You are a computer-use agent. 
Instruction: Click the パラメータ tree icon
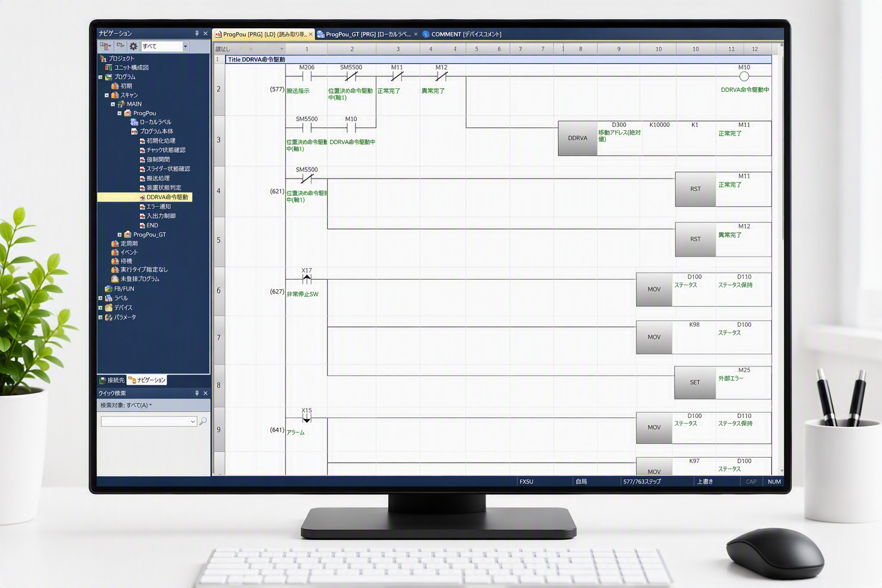pos(109,318)
